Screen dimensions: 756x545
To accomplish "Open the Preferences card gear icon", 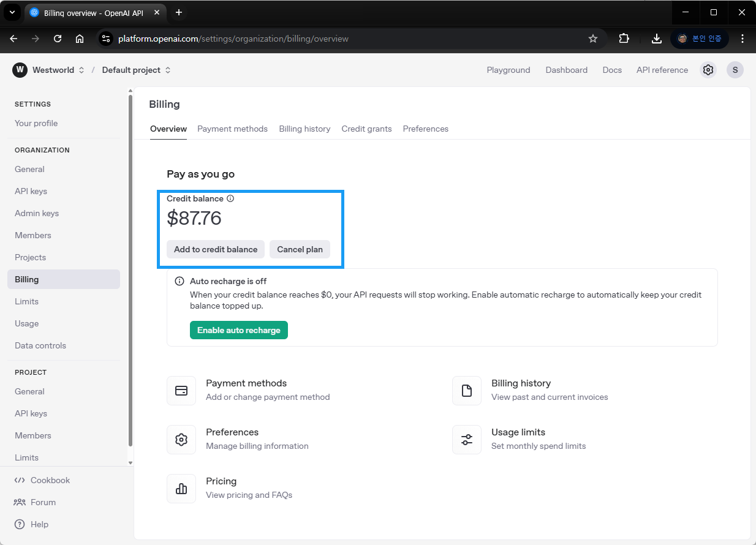I will coord(181,440).
